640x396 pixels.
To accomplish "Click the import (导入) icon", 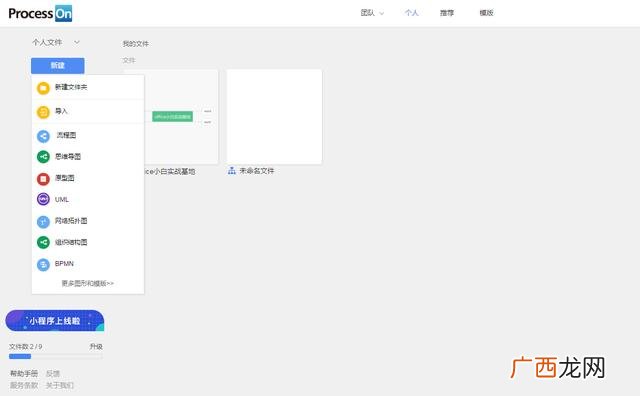I will pyautogui.click(x=43, y=111).
